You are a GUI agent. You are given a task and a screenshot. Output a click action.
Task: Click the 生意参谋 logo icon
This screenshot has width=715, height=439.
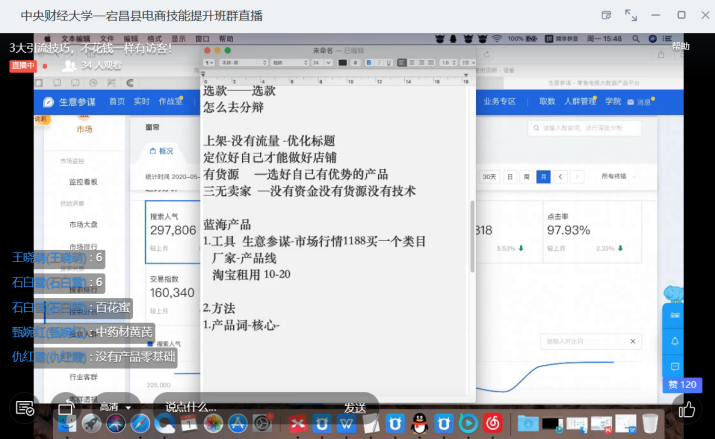pyautogui.click(x=49, y=102)
